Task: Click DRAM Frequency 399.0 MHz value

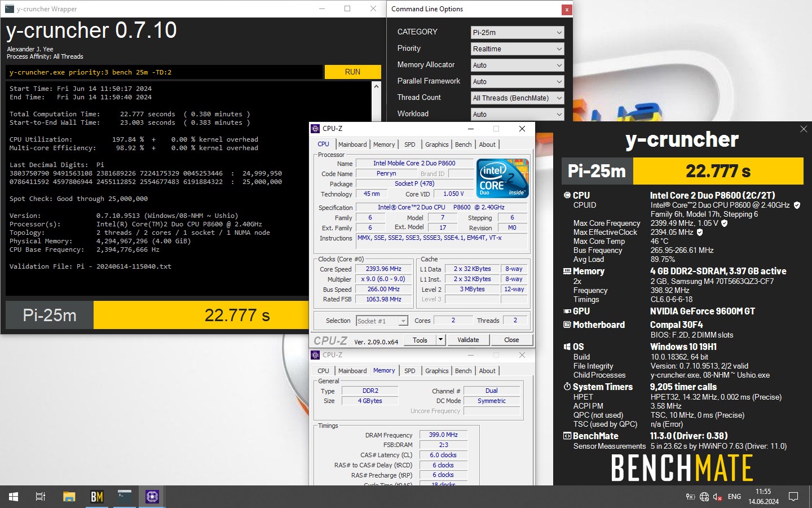Action: click(443, 435)
